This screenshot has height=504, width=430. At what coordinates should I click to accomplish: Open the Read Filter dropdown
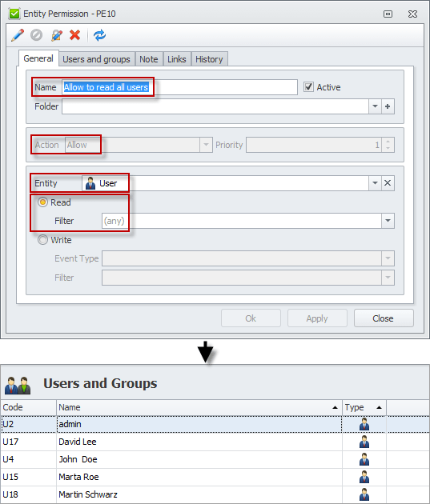pyautogui.click(x=388, y=221)
